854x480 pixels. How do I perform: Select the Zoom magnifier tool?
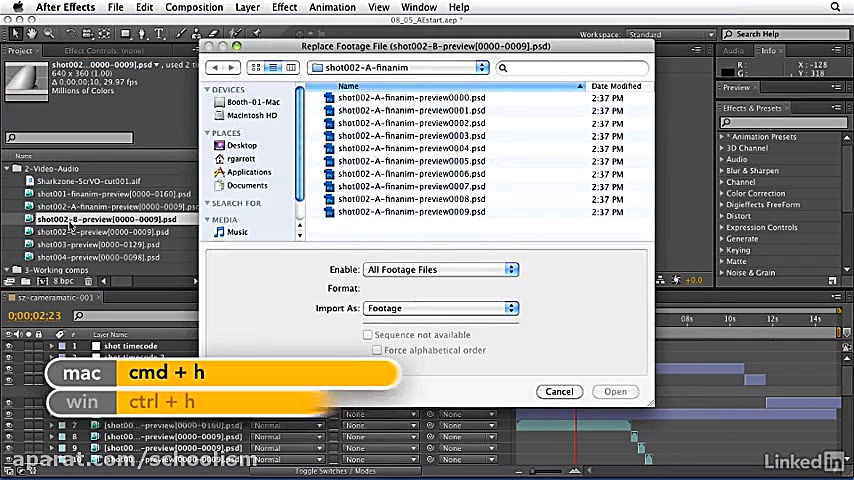click(x=49, y=33)
